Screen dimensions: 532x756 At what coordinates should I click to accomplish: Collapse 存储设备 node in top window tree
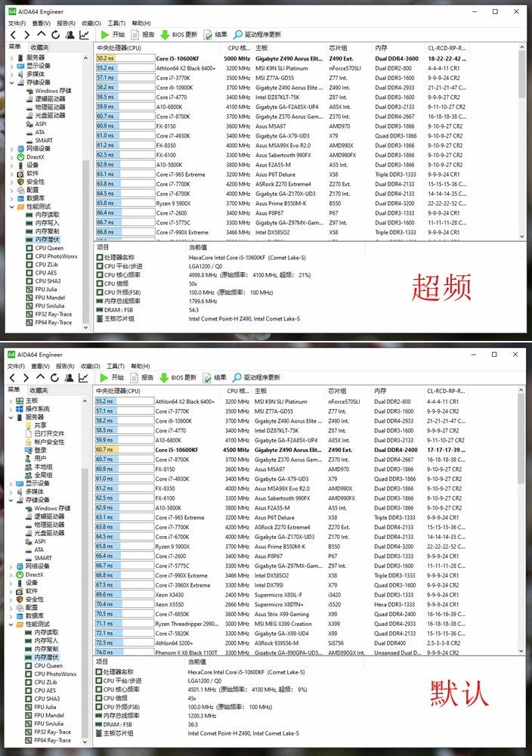[11, 82]
